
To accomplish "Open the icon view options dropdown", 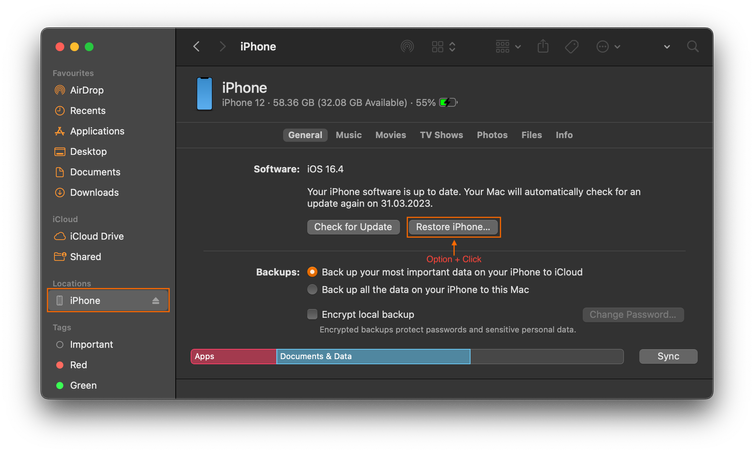I will click(x=443, y=47).
